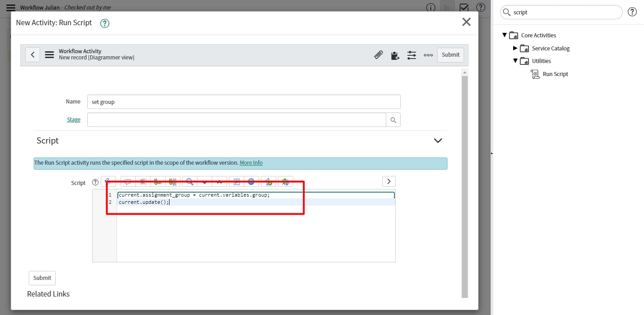644x315 pixels.
Task: Collapse the Utilities tree triangle
Action: coord(515,61)
